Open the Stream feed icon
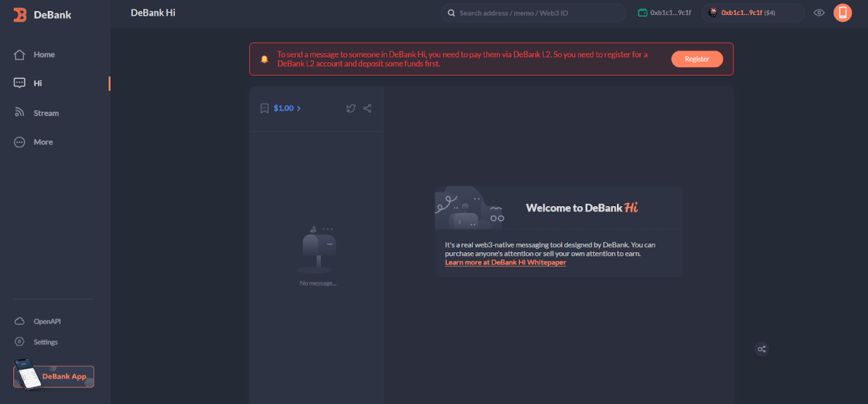The height and width of the screenshot is (404, 868). (x=20, y=113)
